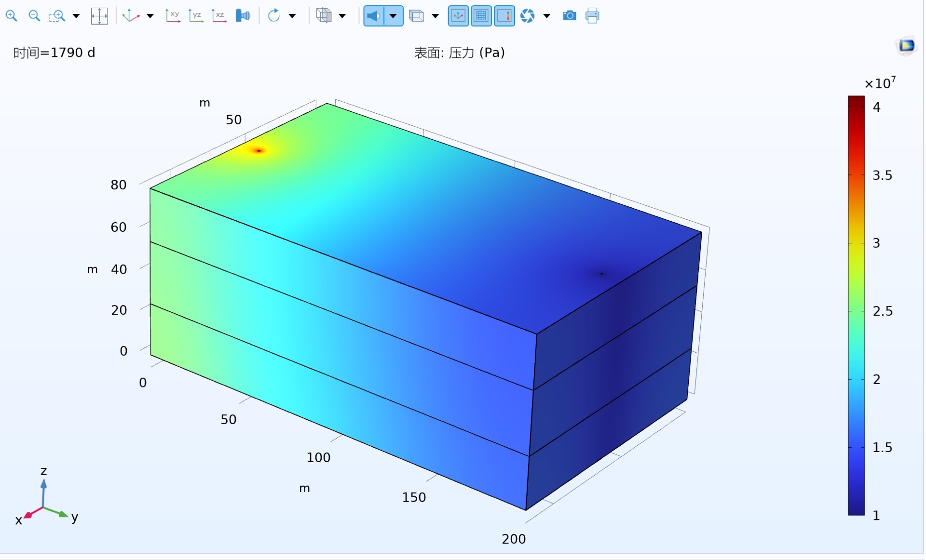This screenshot has width=926, height=560.
Task: Switch to the YZ plane view
Action: pyautogui.click(x=196, y=16)
